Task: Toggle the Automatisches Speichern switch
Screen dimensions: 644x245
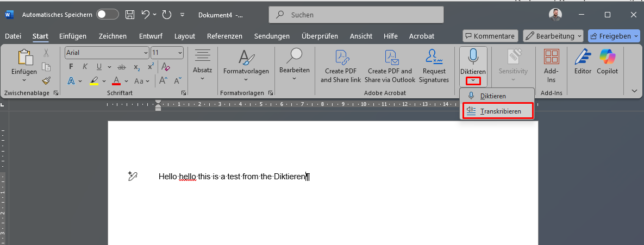Action: pyautogui.click(x=108, y=15)
